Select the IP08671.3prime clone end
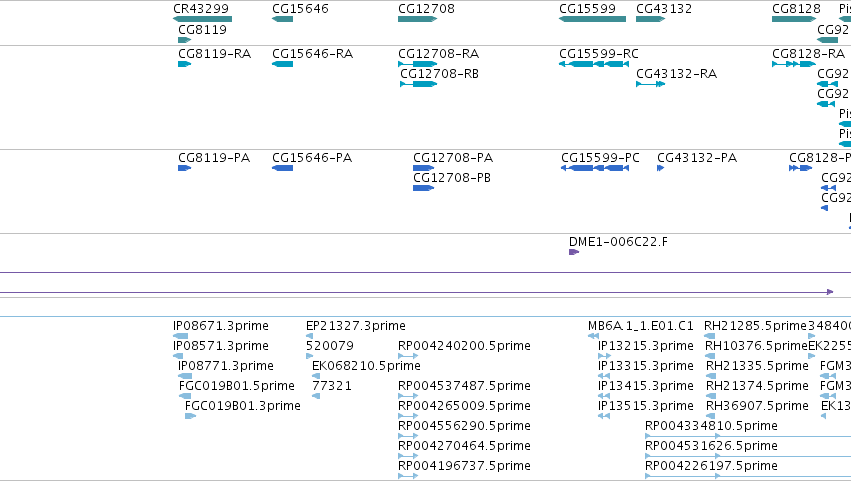This screenshot has height=481, width=851. point(180,336)
